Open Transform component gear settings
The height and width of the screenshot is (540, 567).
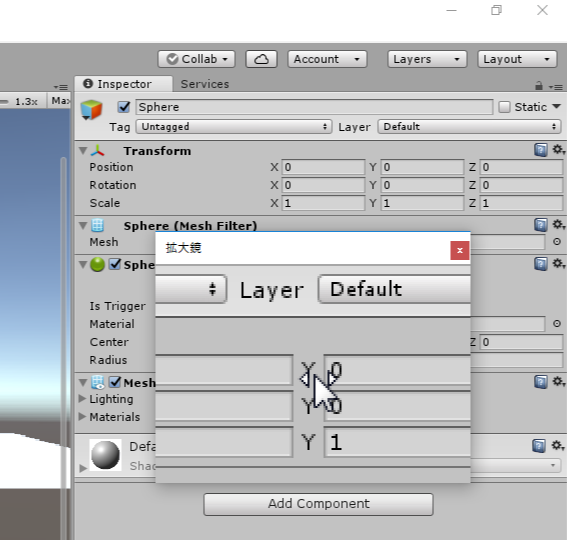click(558, 149)
